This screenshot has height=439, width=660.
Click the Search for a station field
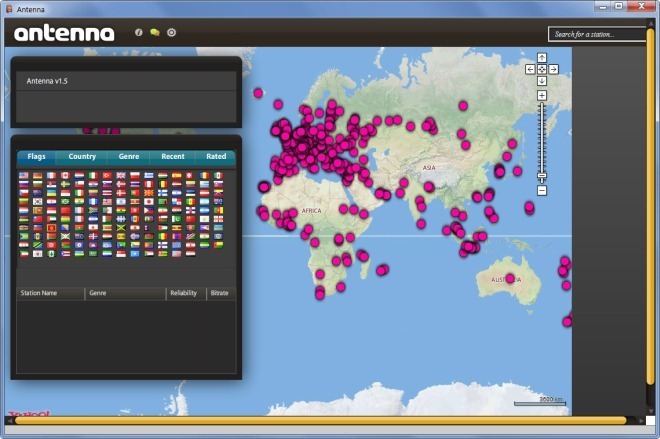tap(597, 34)
